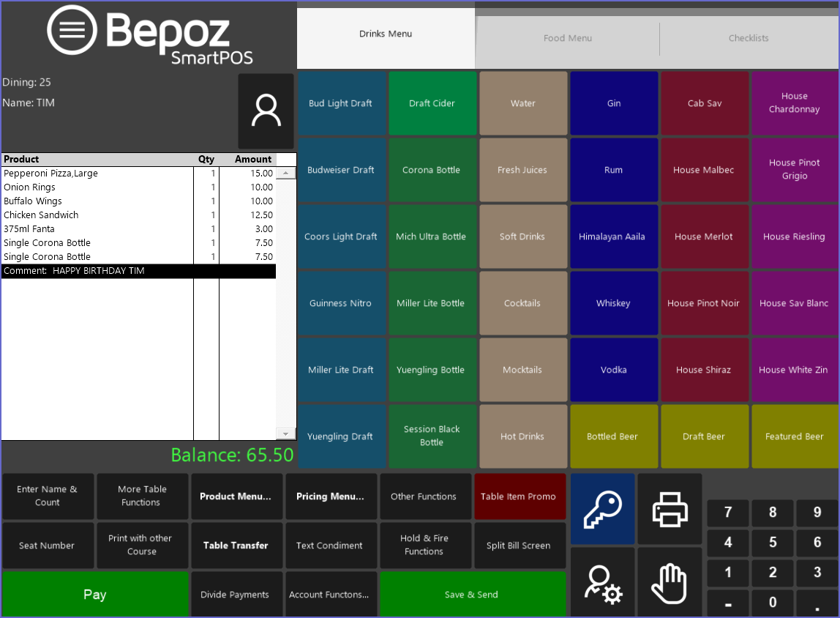Add a Coors Light Draft
The image size is (840, 618).
pyautogui.click(x=341, y=237)
